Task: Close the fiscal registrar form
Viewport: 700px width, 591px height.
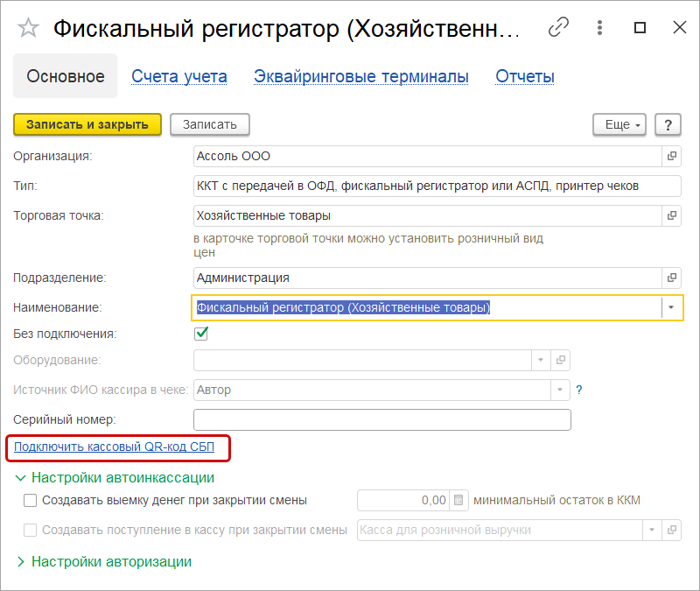Action: 680,28
